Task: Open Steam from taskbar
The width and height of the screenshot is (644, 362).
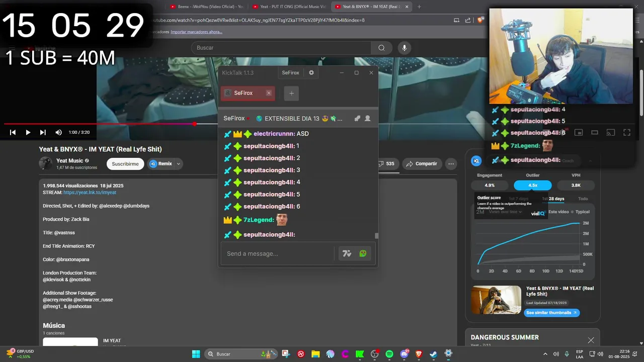Action: click(433, 354)
